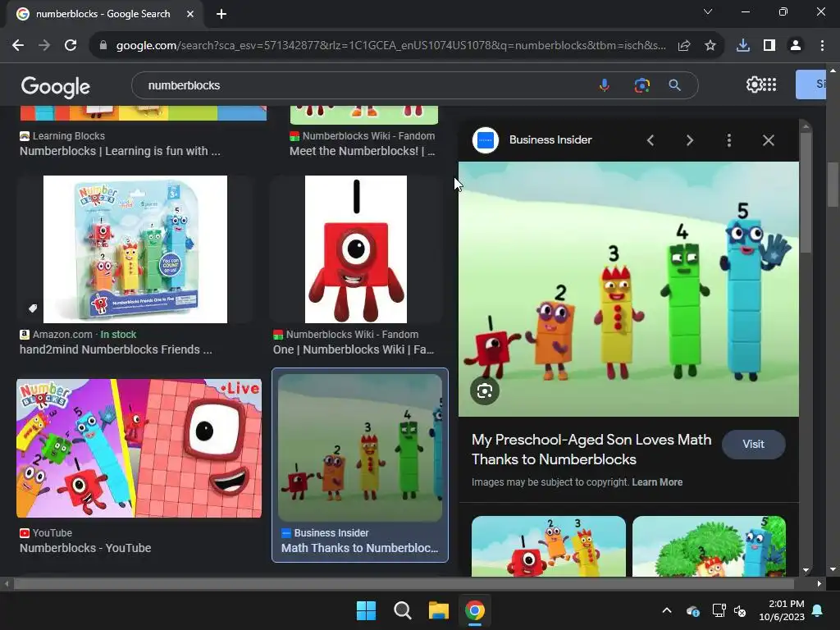Screen dimensions: 840x630
Task: Open Google quick settings gear
Action: (x=754, y=84)
